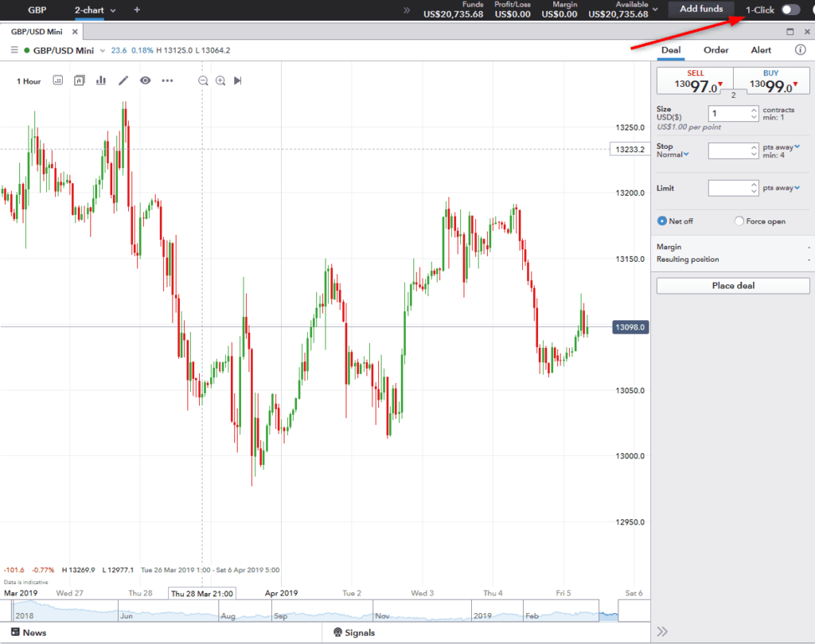Open the chart type bar-chart icon
Screen dimensions: 815x644
tap(101, 80)
